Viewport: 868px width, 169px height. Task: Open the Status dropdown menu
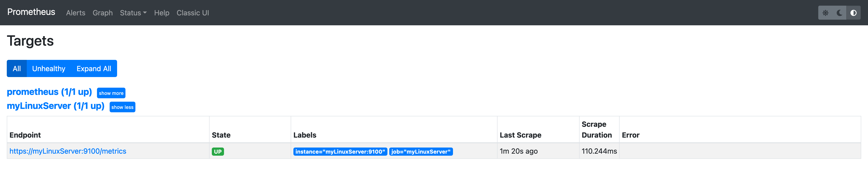click(x=133, y=13)
